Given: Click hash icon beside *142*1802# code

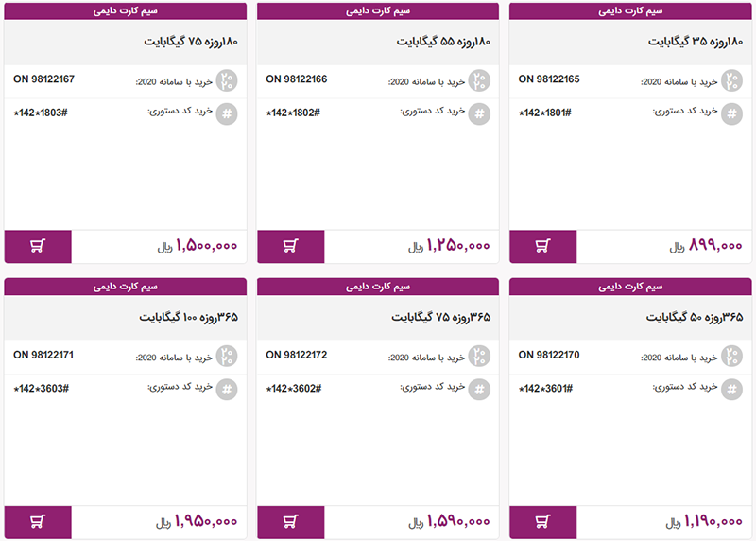Looking at the screenshot, I should [479, 114].
